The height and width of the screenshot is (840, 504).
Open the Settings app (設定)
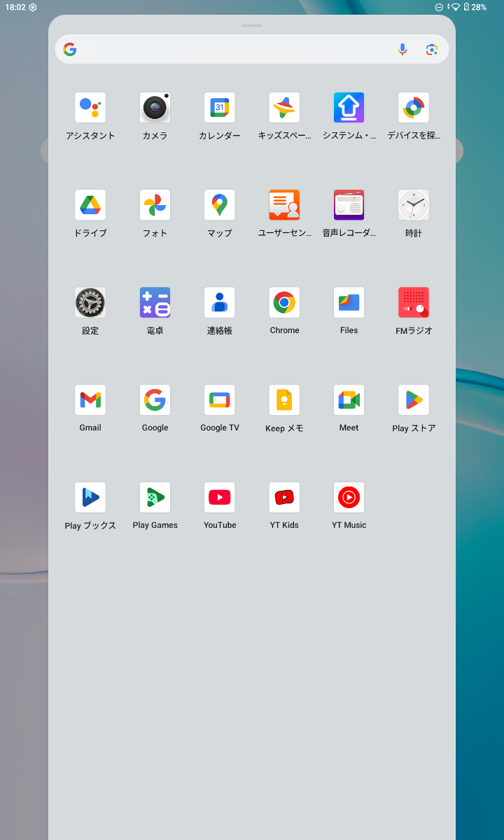[90, 302]
